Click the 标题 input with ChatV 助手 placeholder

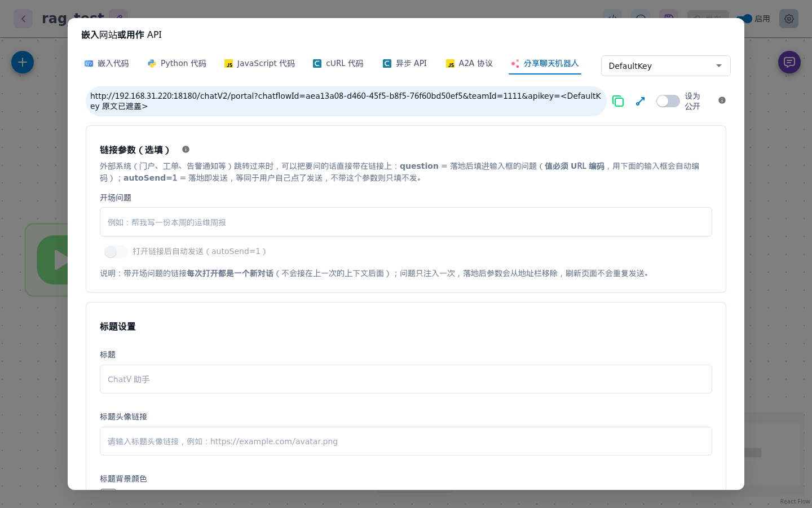tap(406, 379)
